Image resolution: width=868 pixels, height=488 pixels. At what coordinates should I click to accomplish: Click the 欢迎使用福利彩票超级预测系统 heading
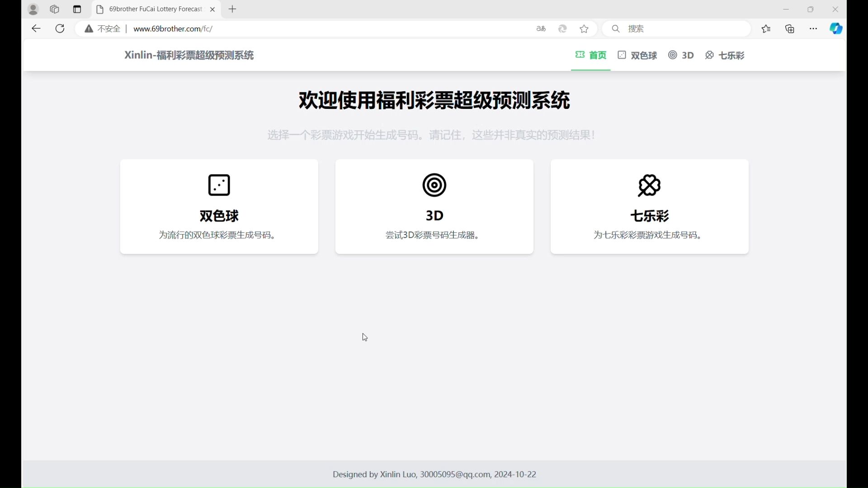point(434,100)
